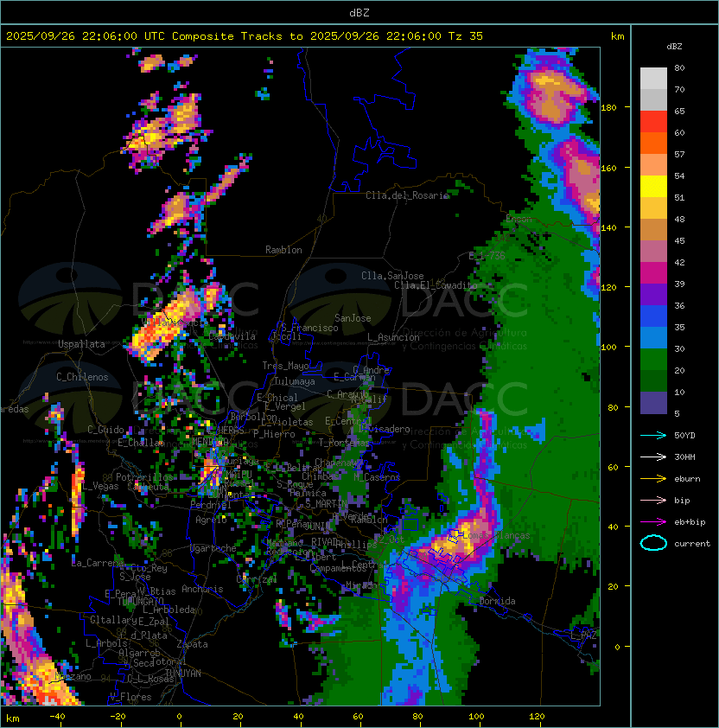Click the 'Zapata' map label
719x728 pixels.
192,644
